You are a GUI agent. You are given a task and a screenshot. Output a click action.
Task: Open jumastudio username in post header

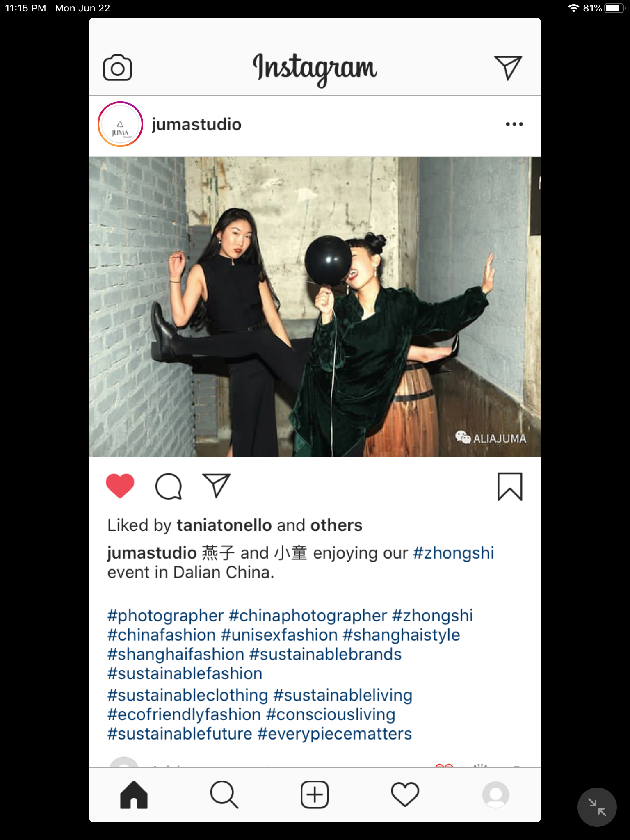(196, 124)
